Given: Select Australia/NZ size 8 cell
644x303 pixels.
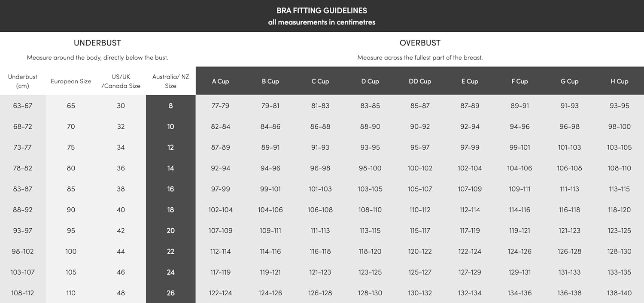Looking at the screenshot, I should coord(170,106).
